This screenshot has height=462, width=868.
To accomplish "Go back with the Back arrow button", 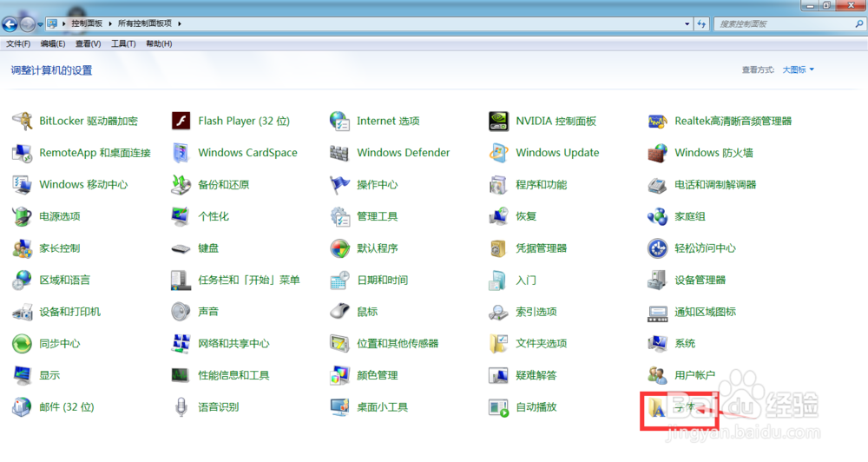I will 10,24.
